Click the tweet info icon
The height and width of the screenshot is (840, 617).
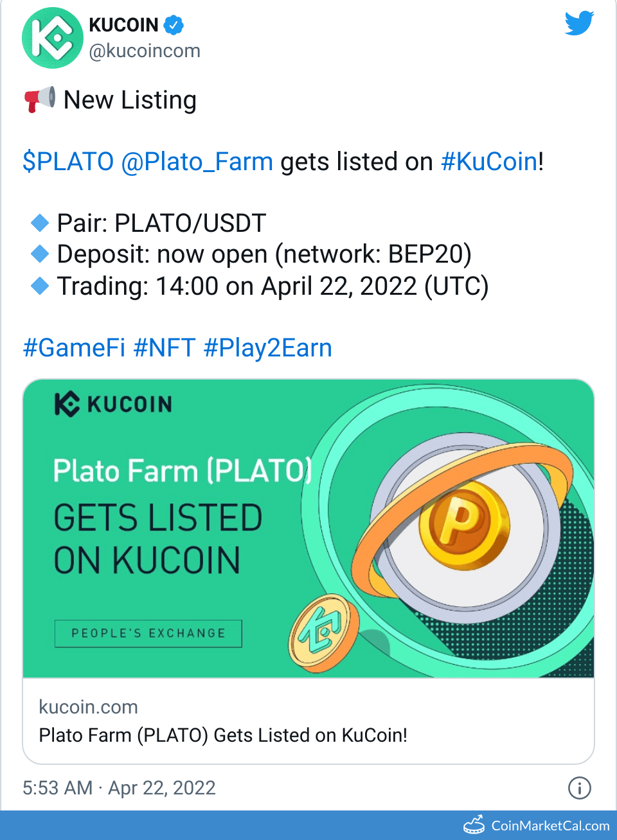coord(579,788)
